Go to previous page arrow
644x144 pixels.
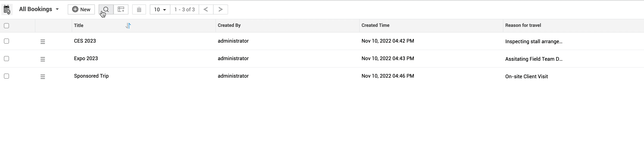pyautogui.click(x=206, y=10)
